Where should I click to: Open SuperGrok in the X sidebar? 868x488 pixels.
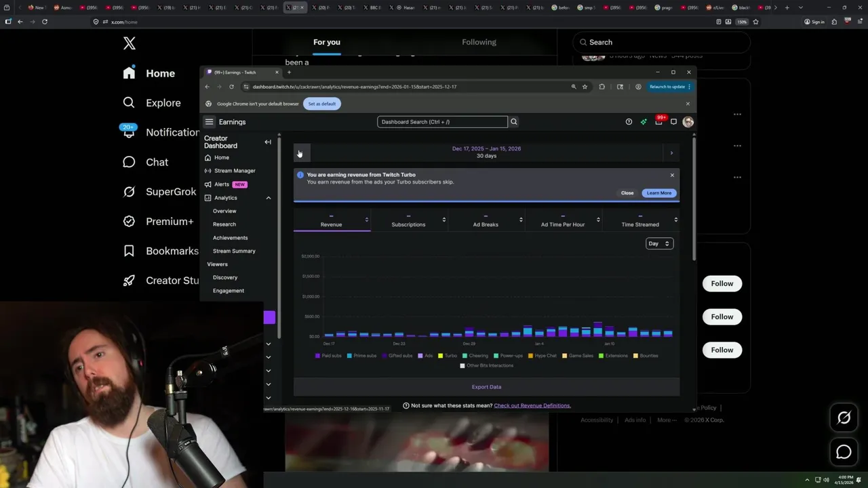[x=159, y=192]
